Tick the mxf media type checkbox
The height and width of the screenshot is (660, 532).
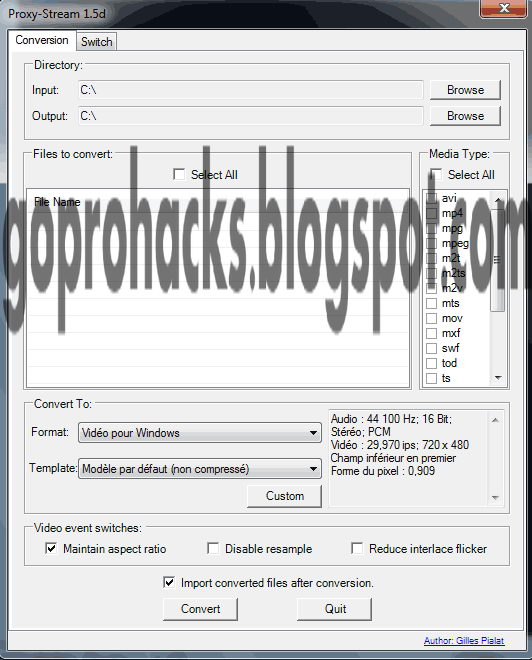431,333
